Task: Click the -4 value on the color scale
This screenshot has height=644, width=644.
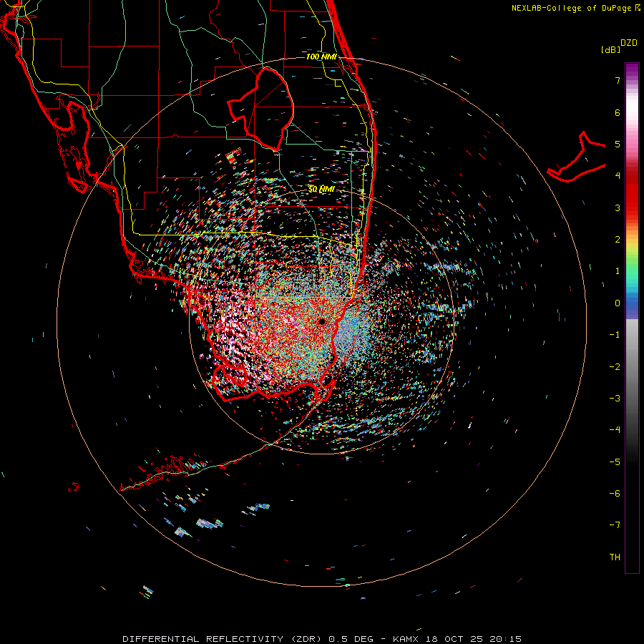Action: pos(615,430)
